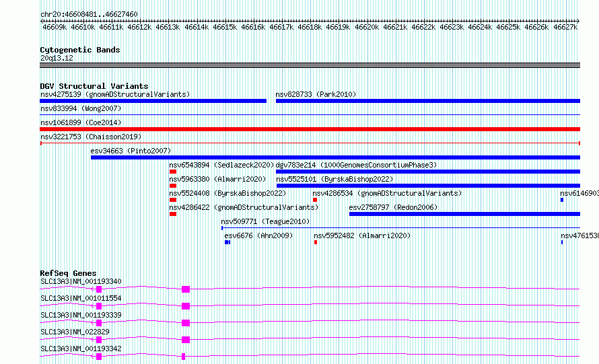Click the thick red bar under nsv1061899
This screenshot has width=599, height=364.
click(310, 129)
